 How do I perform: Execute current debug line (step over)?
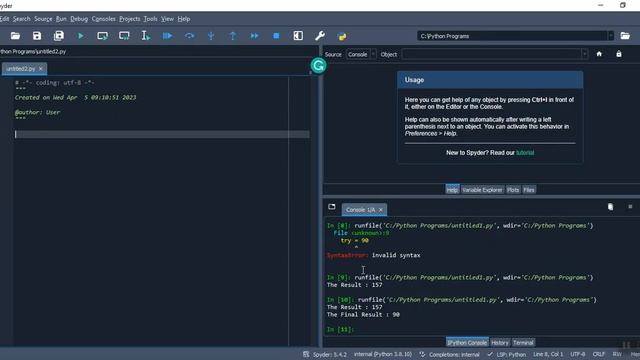189,36
